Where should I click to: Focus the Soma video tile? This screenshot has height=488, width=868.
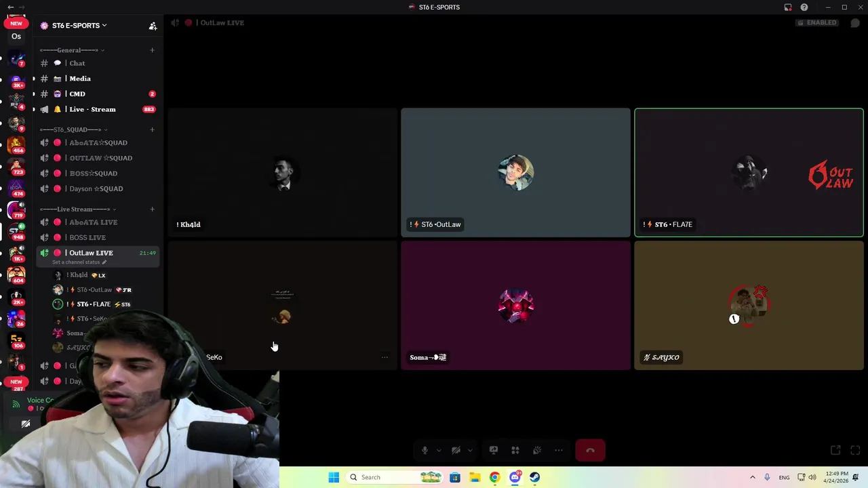tap(515, 306)
